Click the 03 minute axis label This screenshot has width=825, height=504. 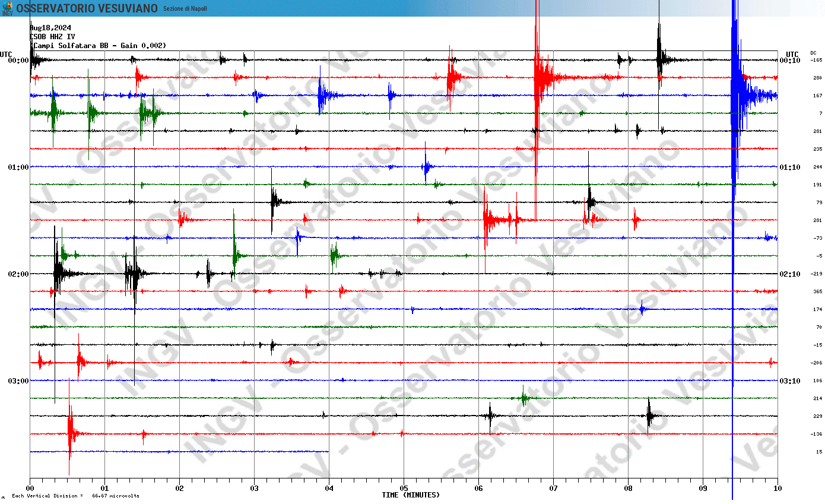pyautogui.click(x=254, y=489)
